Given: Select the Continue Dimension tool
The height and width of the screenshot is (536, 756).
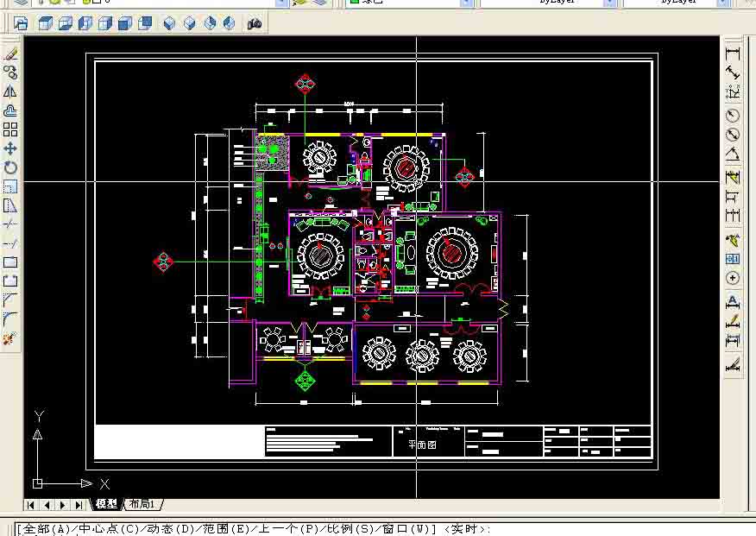Looking at the screenshot, I should pos(733,216).
